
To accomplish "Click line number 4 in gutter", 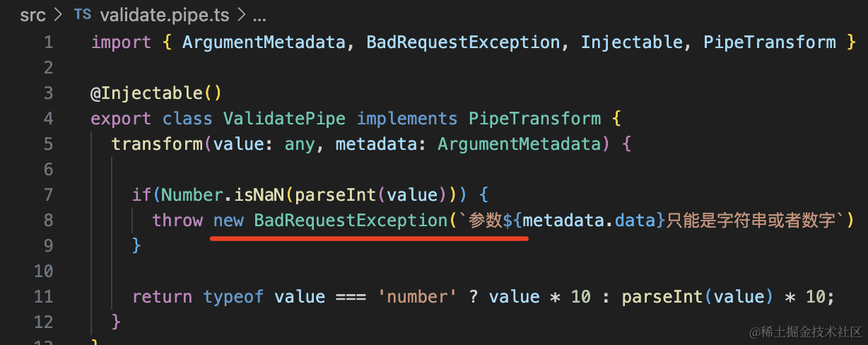I will tap(48, 118).
